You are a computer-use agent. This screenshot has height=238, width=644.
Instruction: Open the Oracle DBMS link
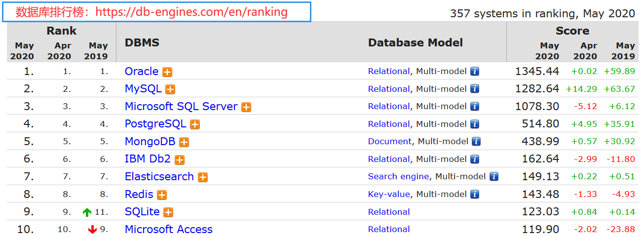(142, 71)
